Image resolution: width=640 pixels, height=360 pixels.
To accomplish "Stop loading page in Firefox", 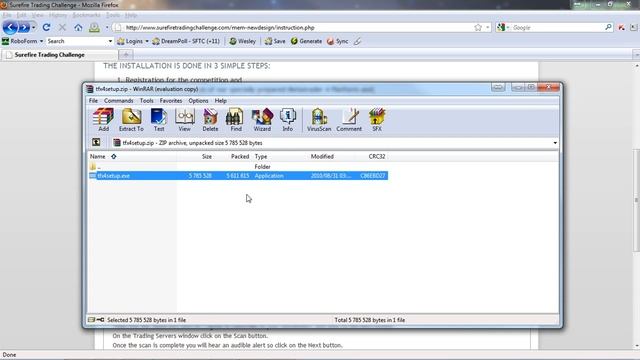I will [x=62, y=27].
